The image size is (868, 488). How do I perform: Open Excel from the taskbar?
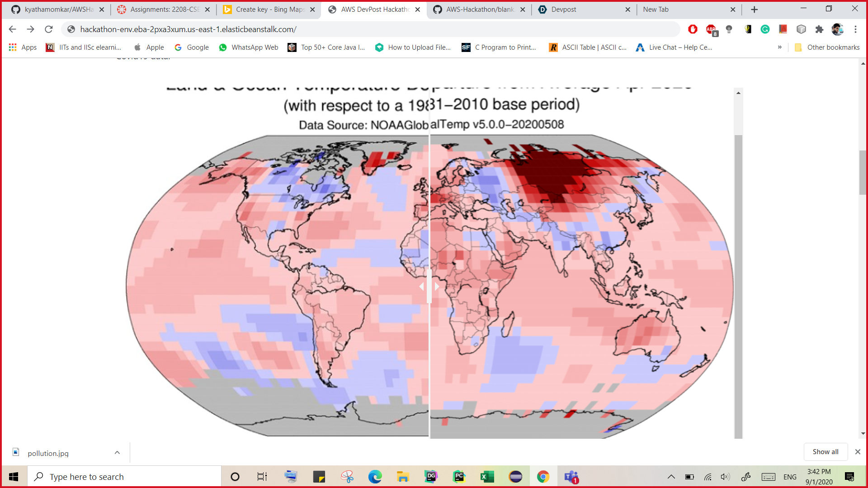(487, 477)
